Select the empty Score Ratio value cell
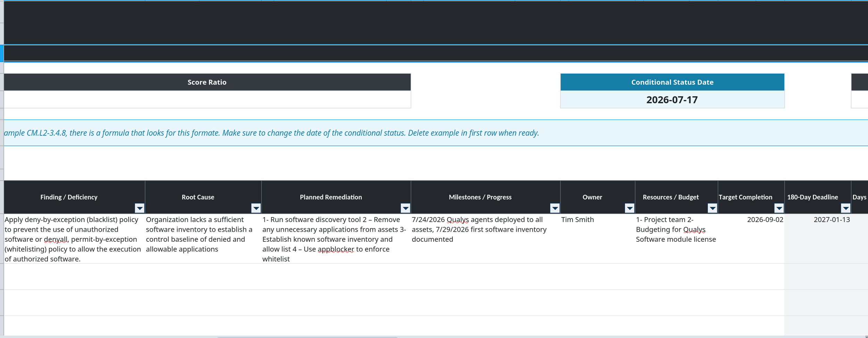The width and height of the screenshot is (868, 338). pyautogui.click(x=207, y=100)
